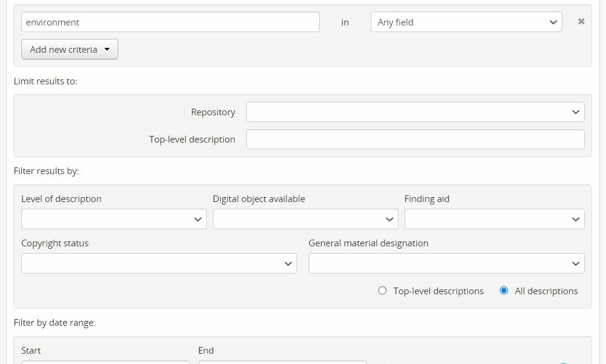The width and height of the screenshot is (606, 364).
Task: Open the General material designation dropdown
Action: (446, 263)
